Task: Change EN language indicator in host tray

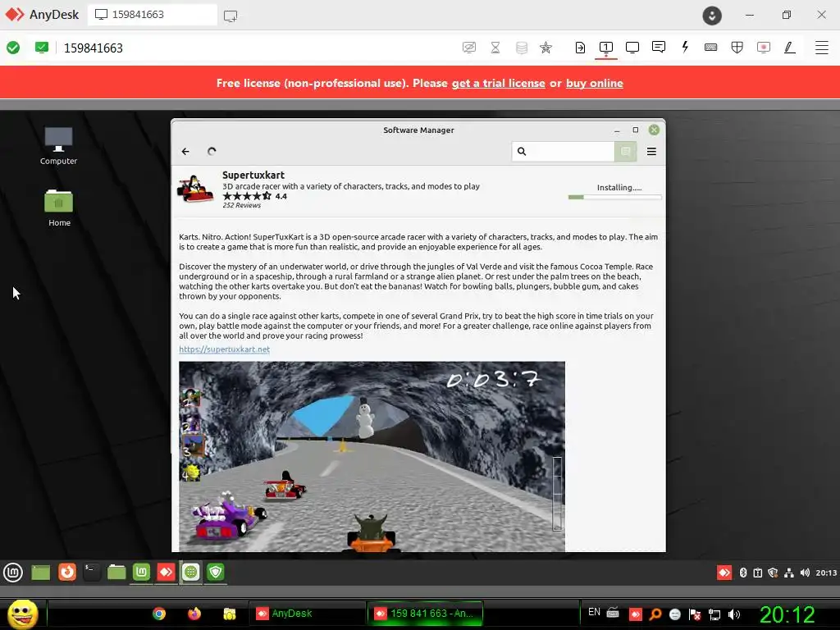Action: (x=594, y=612)
